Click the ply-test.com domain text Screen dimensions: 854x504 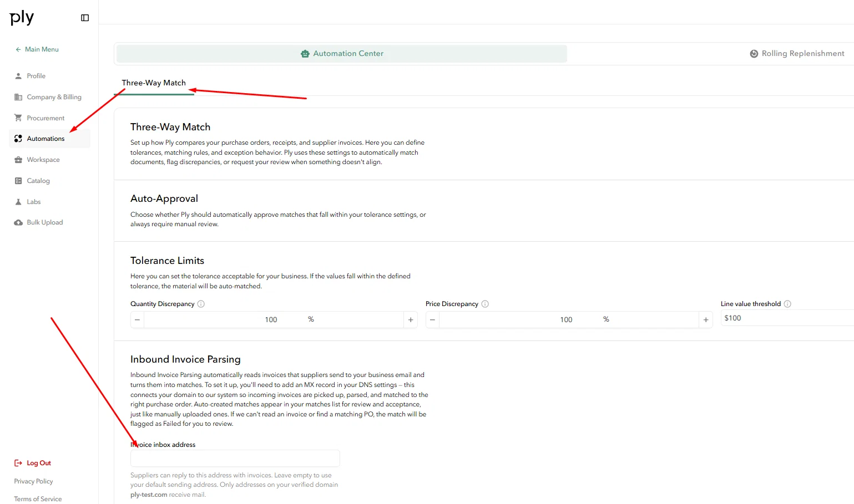(149, 495)
